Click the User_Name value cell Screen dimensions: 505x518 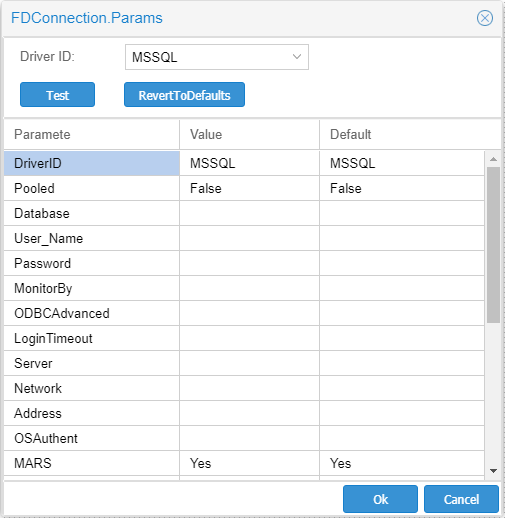coord(249,238)
